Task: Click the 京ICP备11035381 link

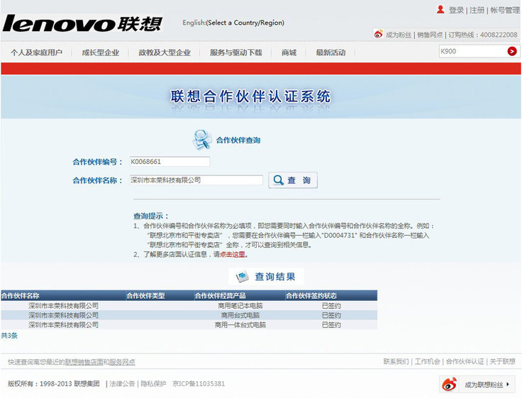Action: pos(199,383)
